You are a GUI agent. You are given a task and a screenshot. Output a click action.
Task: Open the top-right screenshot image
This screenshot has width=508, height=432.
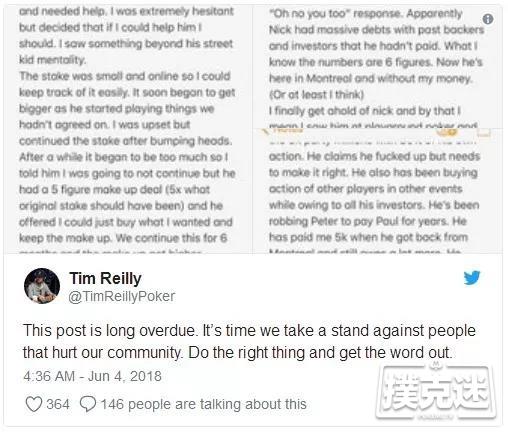[x=378, y=66]
